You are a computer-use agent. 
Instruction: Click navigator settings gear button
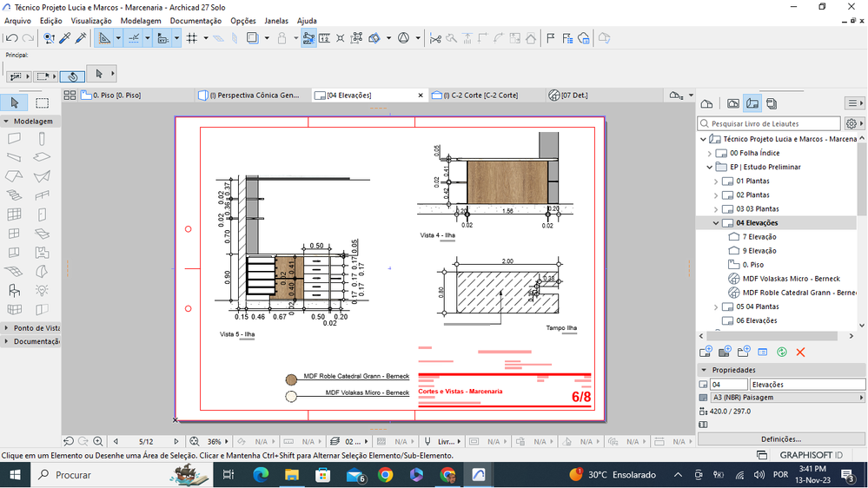point(853,124)
